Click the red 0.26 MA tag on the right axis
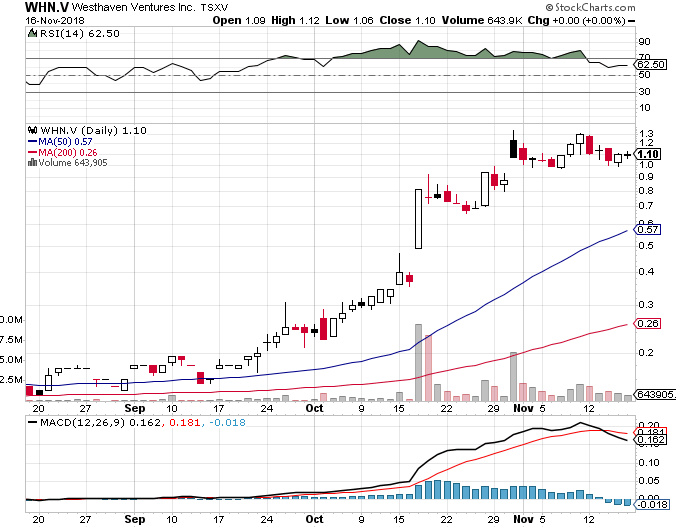685x529 pixels. pyautogui.click(x=648, y=324)
